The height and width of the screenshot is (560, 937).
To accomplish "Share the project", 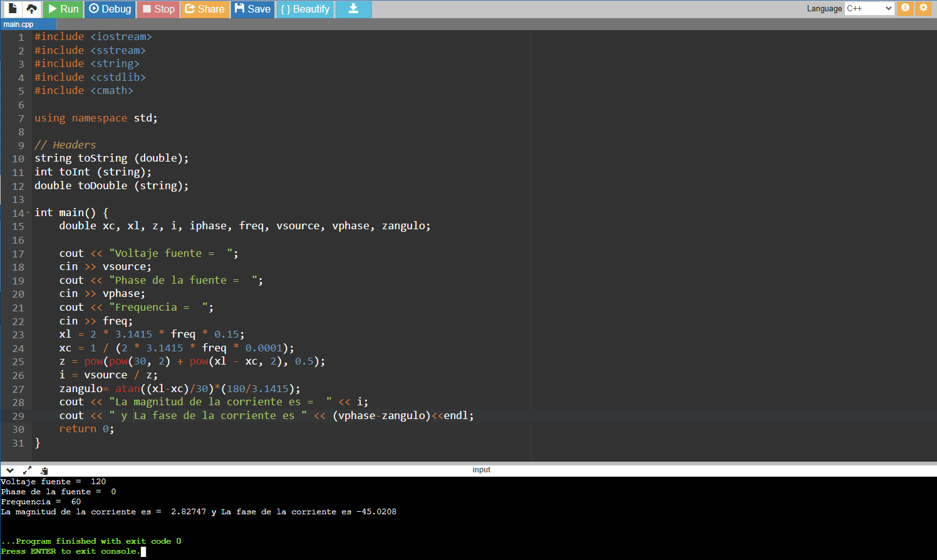I will (204, 9).
